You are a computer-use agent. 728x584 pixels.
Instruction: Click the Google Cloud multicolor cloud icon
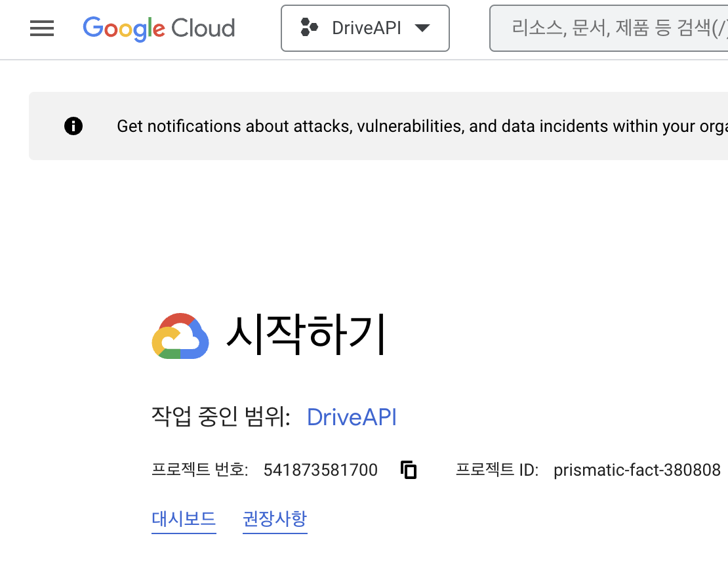180,336
